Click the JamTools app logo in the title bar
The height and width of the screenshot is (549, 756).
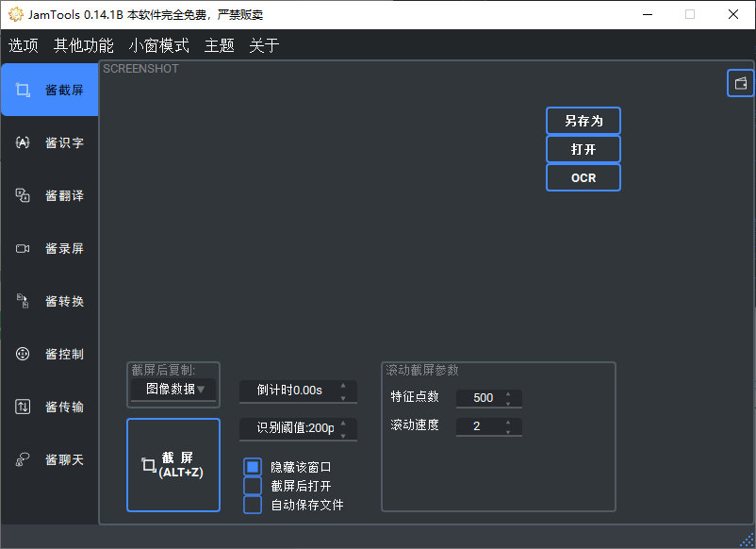pyautogui.click(x=15, y=14)
